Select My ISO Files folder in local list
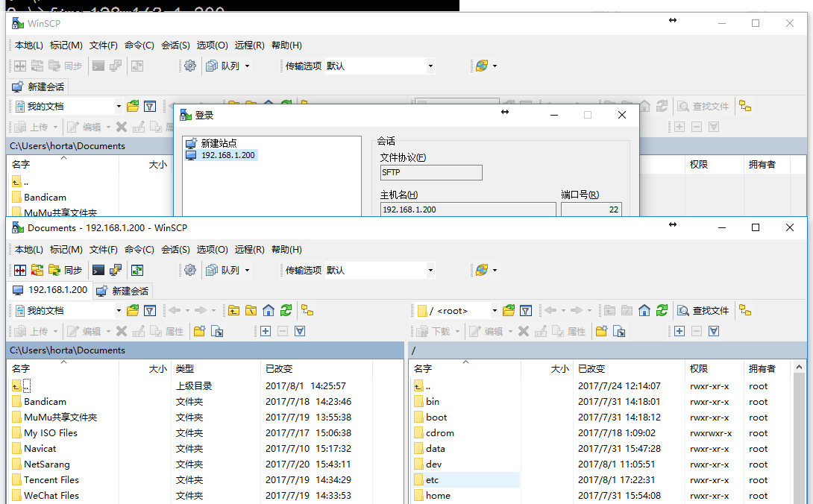 point(50,433)
